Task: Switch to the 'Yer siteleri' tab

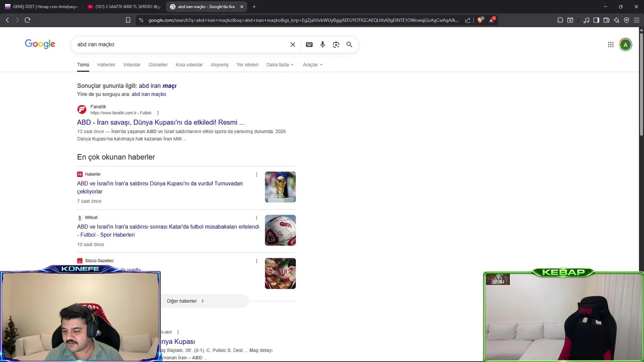Action: [248, 65]
